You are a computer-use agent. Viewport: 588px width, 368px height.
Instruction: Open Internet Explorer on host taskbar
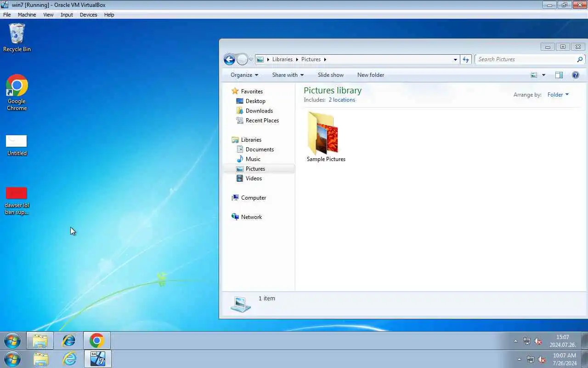click(69, 359)
